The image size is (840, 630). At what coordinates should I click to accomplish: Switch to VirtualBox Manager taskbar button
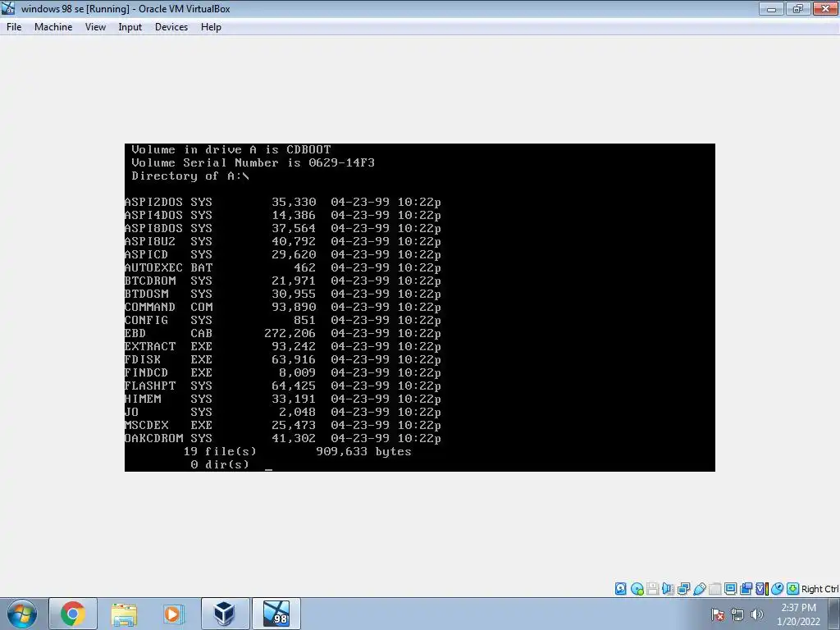(x=224, y=614)
